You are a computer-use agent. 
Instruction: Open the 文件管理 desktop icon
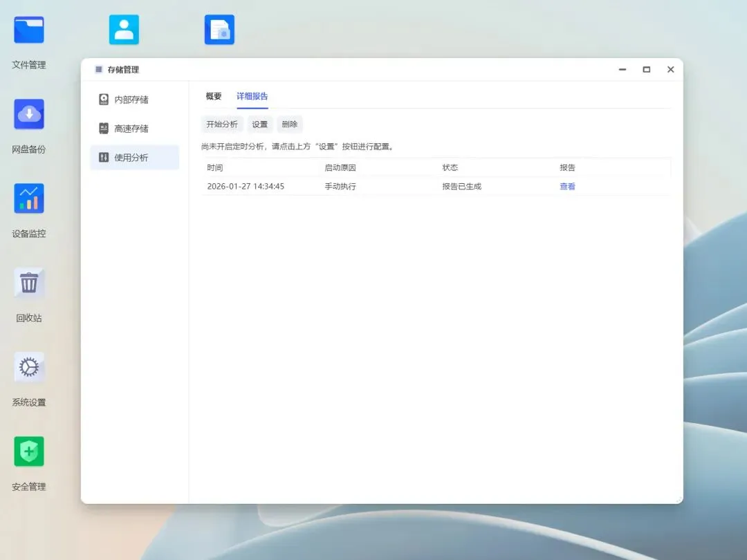click(x=29, y=30)
